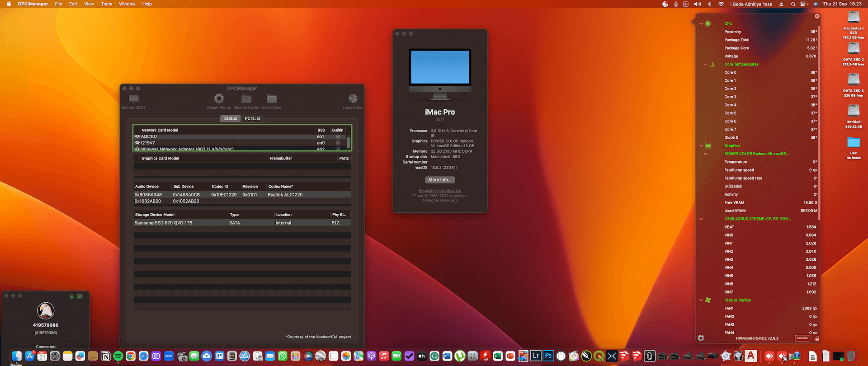Collapse the POWER COLOR Radeon VII group

point(705,154)
